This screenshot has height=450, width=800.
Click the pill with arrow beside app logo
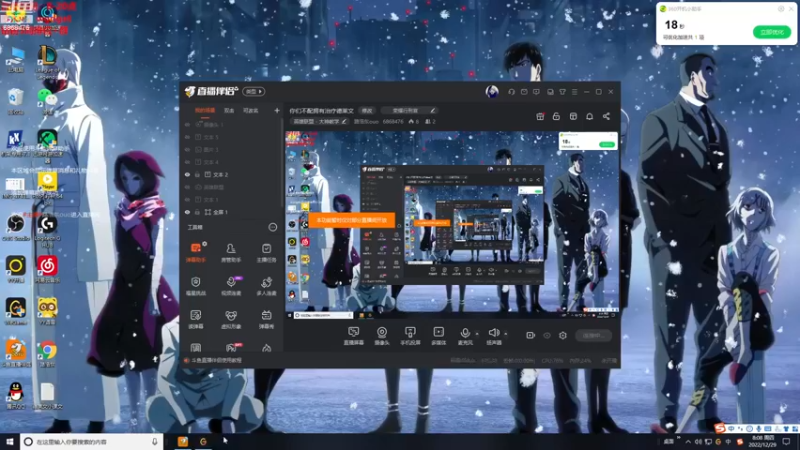254,91
